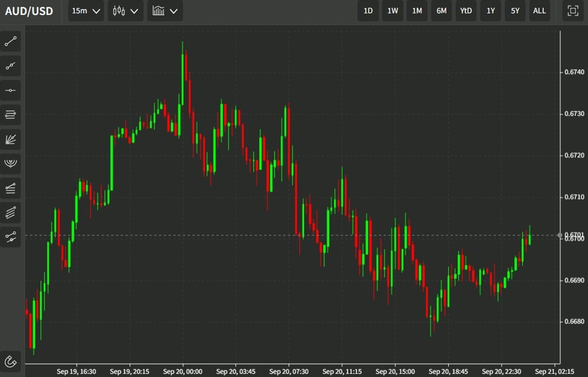
Task: Select the YtD range button
Action: click(466, 10)
